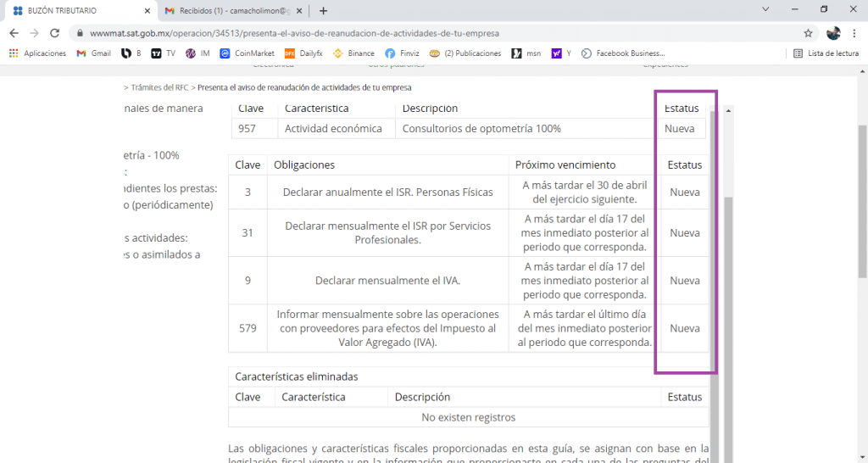Open the Aplicaciones bookmark

(37, 53)
